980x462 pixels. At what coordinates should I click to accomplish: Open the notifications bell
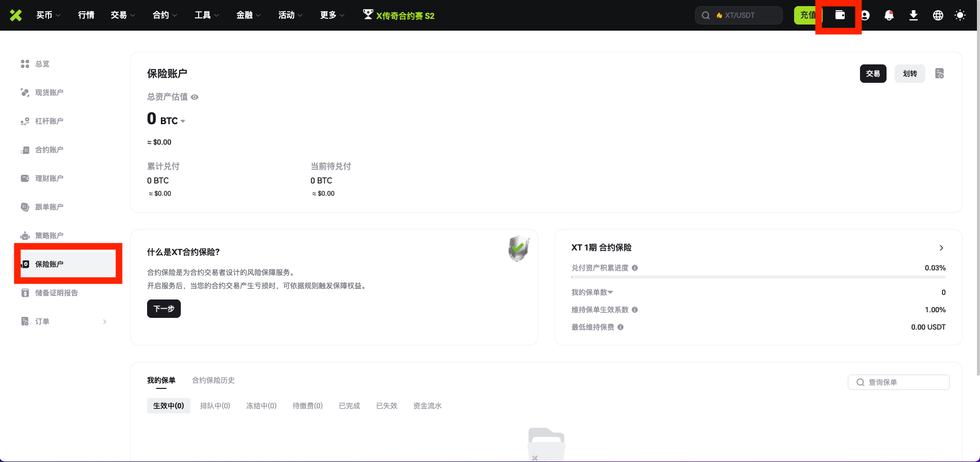[x=889, y=15]
